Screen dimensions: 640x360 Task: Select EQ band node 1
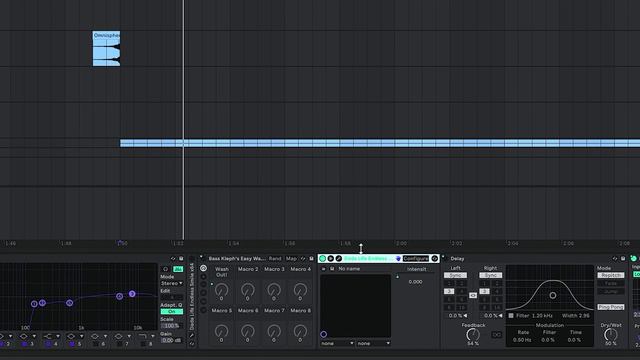34,304
